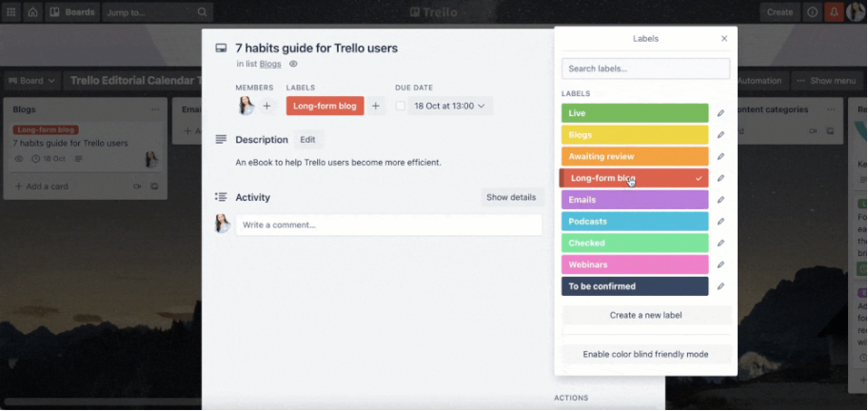Select the green Live label

(x=635, y=113)
